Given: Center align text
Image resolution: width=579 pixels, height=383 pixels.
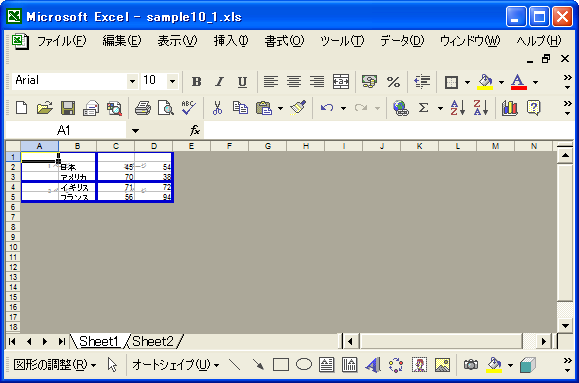Looking at the screenshot, I should [294, 82].
